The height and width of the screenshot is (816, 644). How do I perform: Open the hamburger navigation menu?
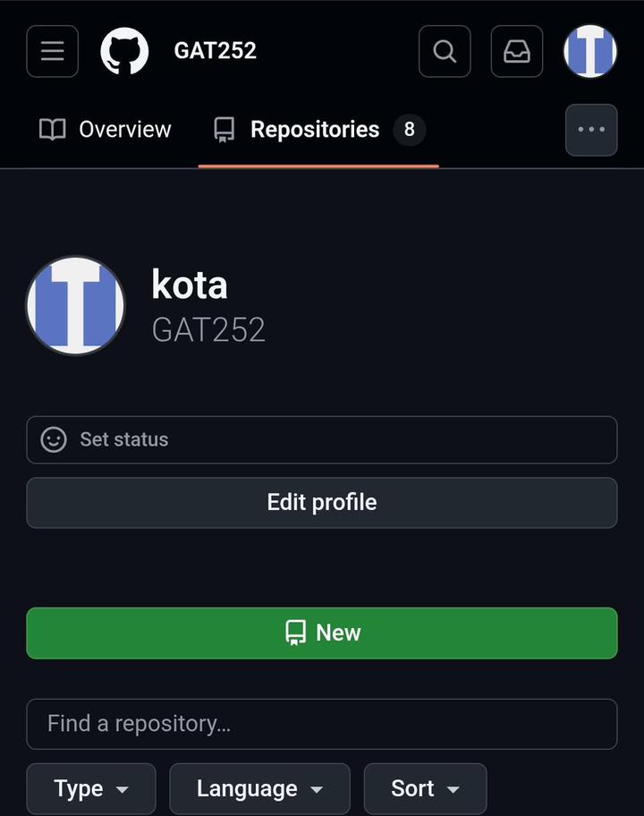(x=53, y=51)
